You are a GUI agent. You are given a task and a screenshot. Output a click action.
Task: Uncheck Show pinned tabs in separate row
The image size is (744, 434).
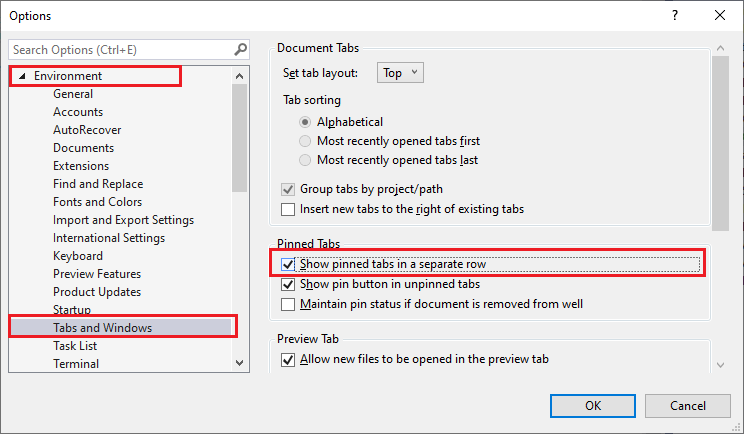[290, 264]
